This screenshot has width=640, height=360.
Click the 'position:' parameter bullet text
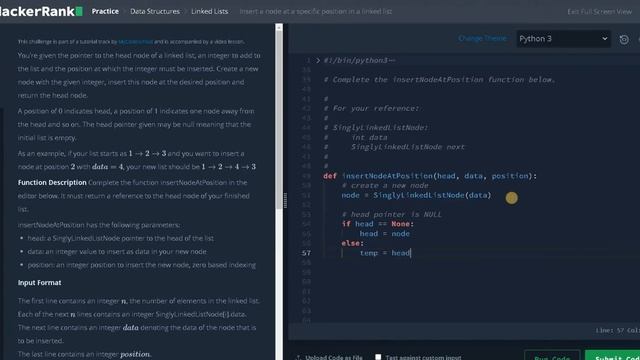coord(142,265)
